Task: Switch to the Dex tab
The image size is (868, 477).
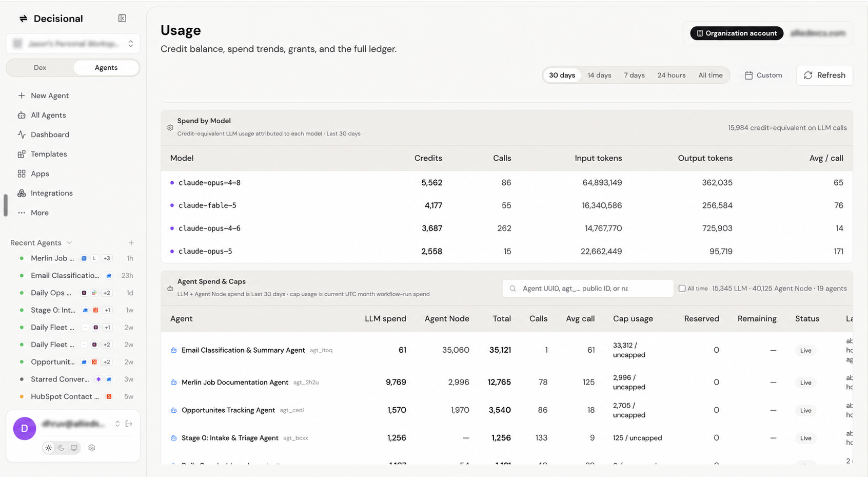Action: (40, 68)
